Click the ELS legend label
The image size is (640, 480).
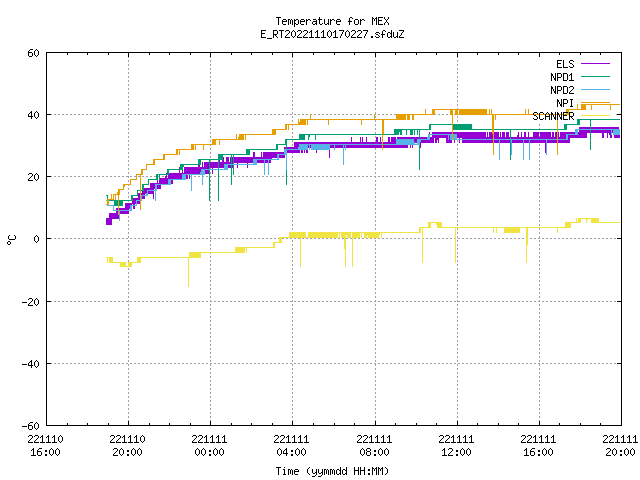coord(565,64)
